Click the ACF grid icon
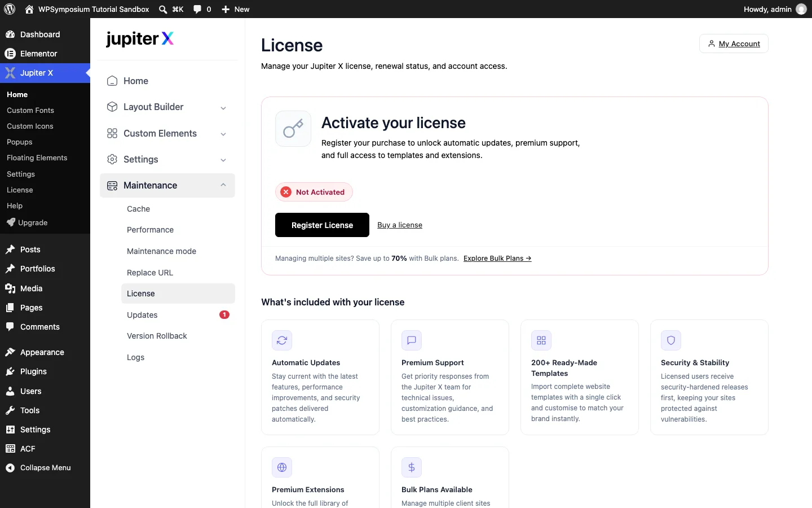 point(10,449)
